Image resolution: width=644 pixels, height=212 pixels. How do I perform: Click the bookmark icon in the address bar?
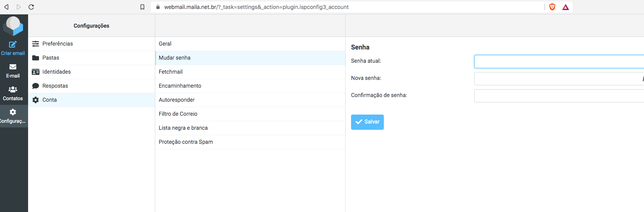click(x=142, y=7)
